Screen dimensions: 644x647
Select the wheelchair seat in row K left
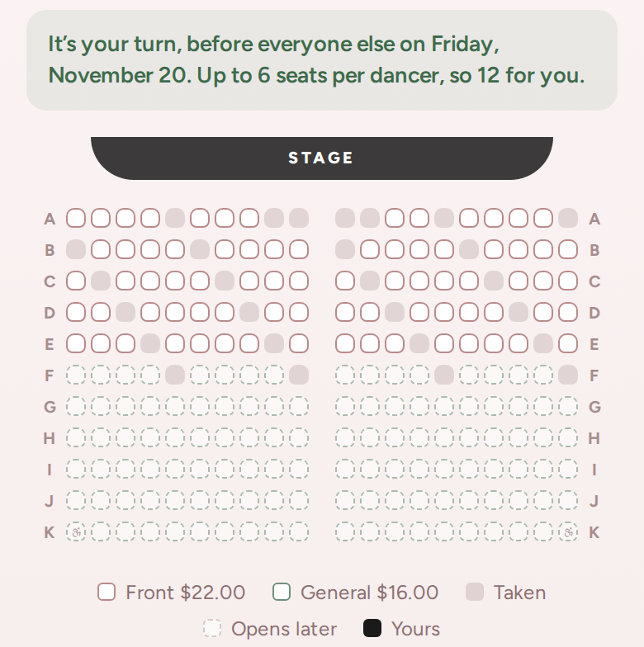(76, 532)
